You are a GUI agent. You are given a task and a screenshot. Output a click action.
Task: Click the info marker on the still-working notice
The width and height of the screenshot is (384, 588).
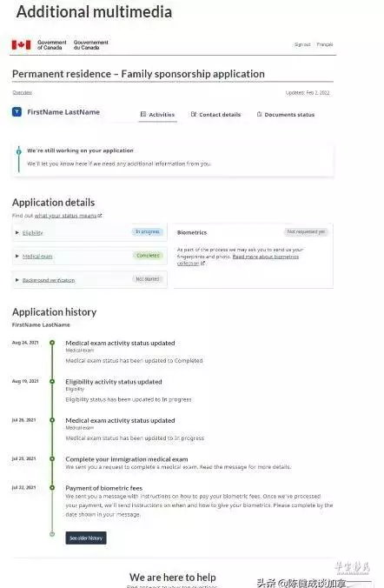click(x=19, y=152)
